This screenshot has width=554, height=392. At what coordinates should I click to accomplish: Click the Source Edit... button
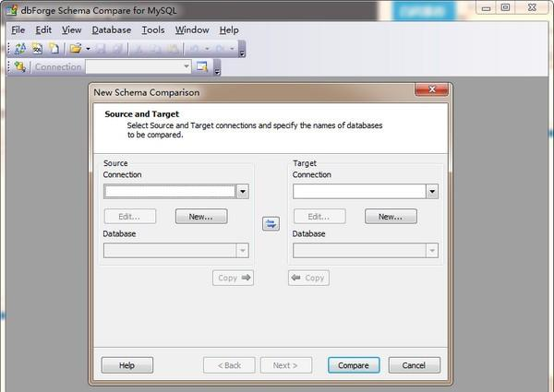point(129,216)
